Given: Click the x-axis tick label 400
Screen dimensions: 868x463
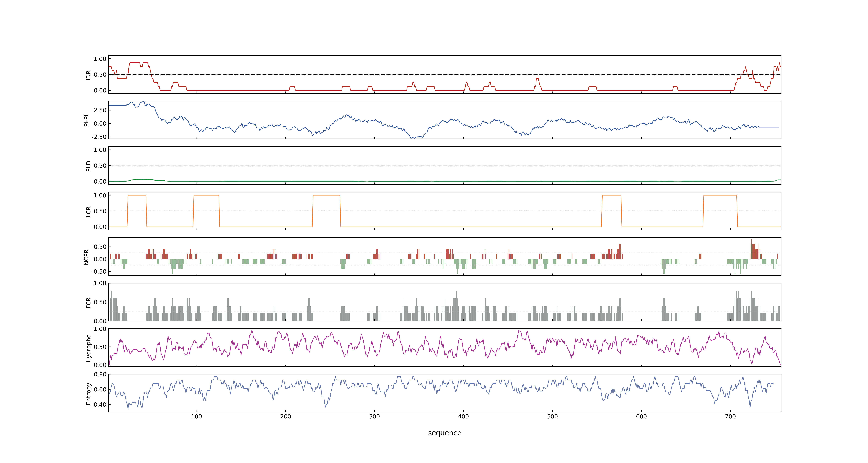Looking at the screenshot, I should click(x=463, y=416).
